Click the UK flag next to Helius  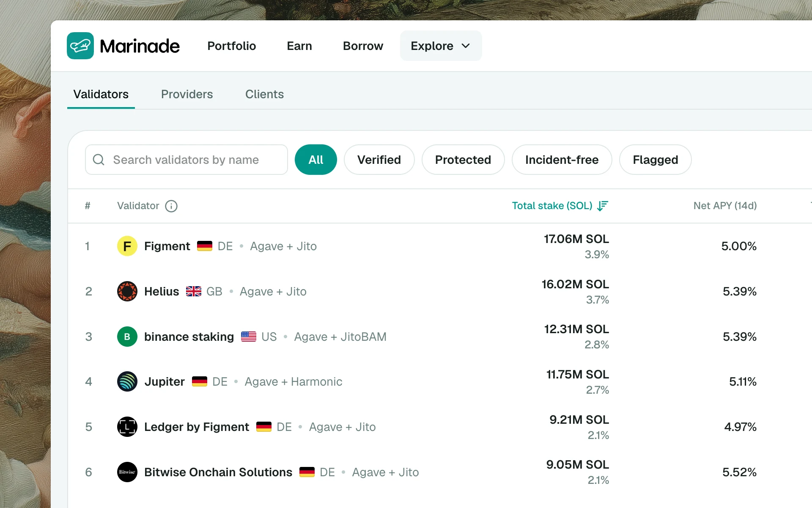click(194, 291)
